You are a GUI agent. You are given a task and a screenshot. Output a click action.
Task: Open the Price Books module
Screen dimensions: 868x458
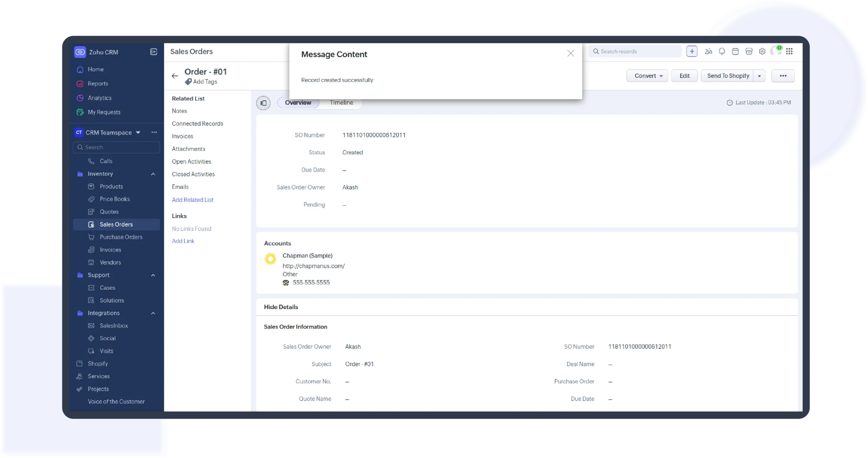click(115, 199)
